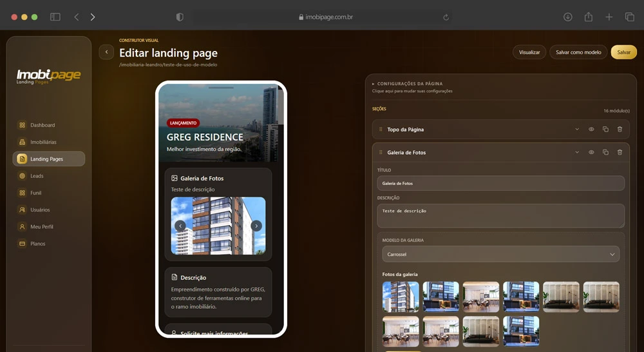
Task: Select the third gallery photo in top row
Action: (481, 297)
